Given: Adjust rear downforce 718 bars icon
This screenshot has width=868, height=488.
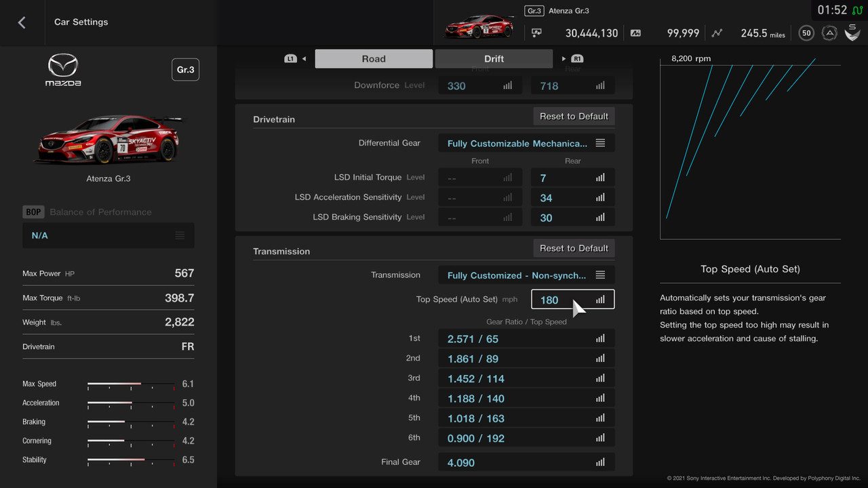Looking at the screenshot, I should click(x=600, y=86).
